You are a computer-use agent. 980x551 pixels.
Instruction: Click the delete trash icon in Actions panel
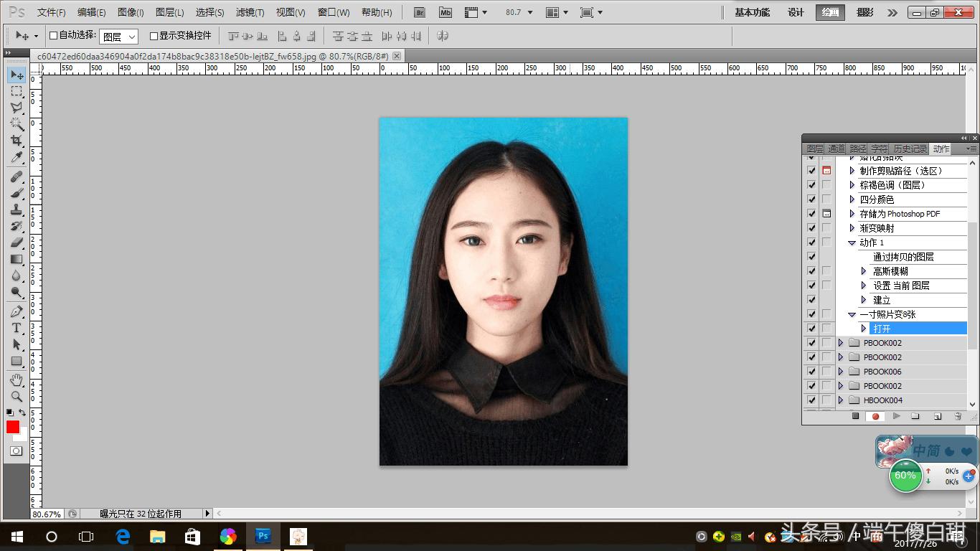click(x=958, y=416)
